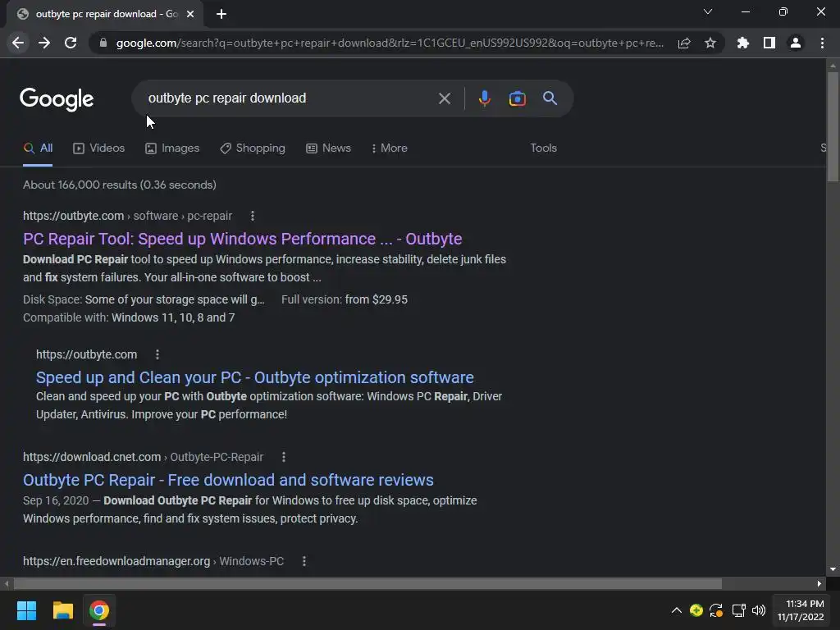Toggle Chrome side panel icon
The width and height of the screenshot is (840, 630).
[769, 43]
